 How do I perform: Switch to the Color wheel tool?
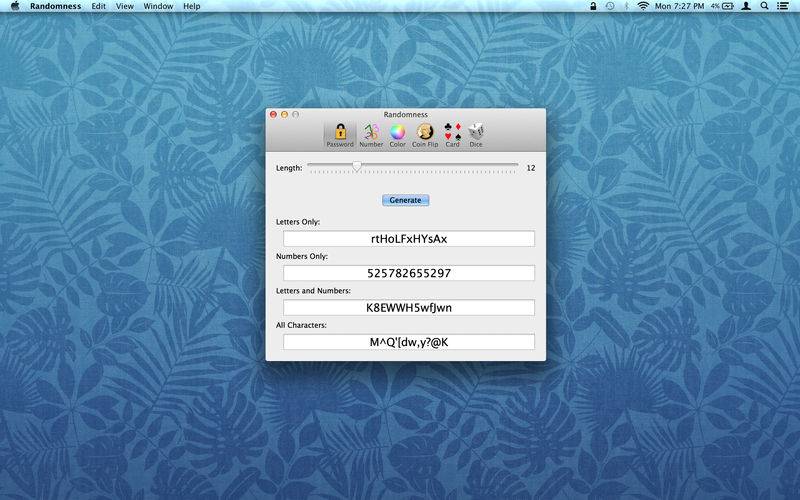point(397,135)
